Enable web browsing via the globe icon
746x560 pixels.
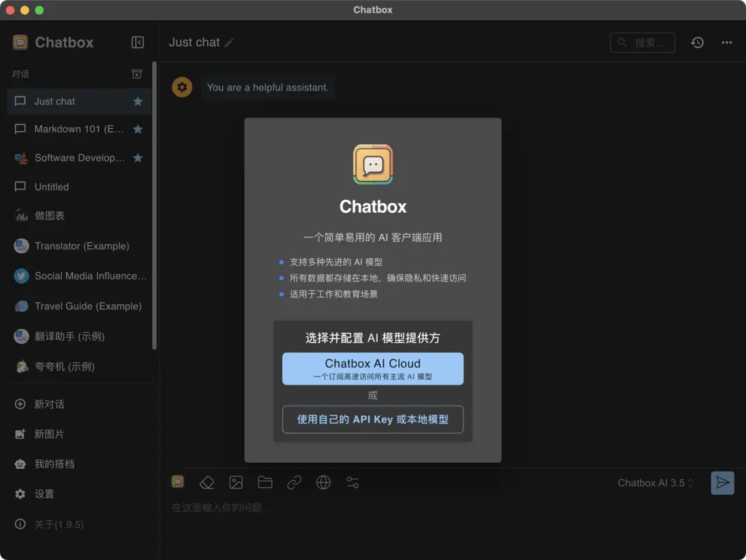pos(323,482)
